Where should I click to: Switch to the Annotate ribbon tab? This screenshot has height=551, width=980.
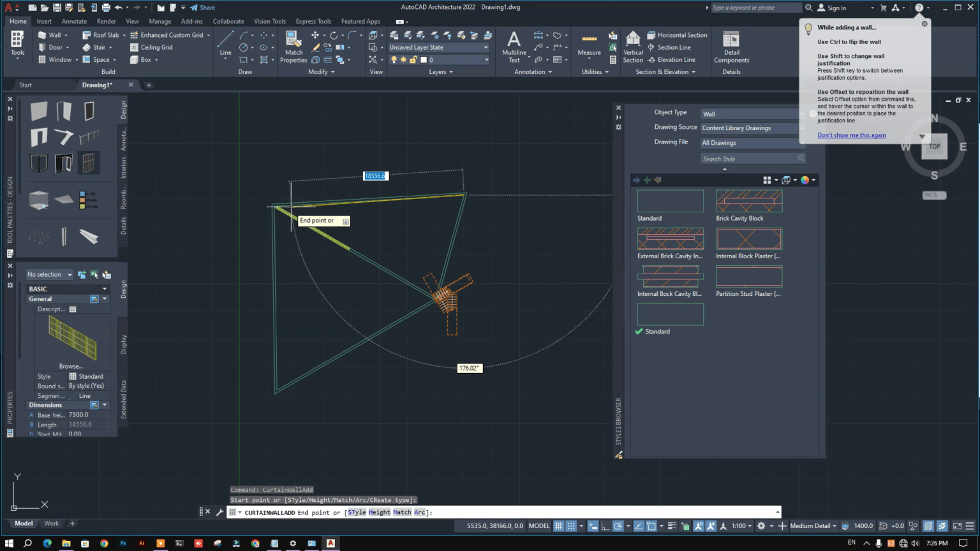74,21
